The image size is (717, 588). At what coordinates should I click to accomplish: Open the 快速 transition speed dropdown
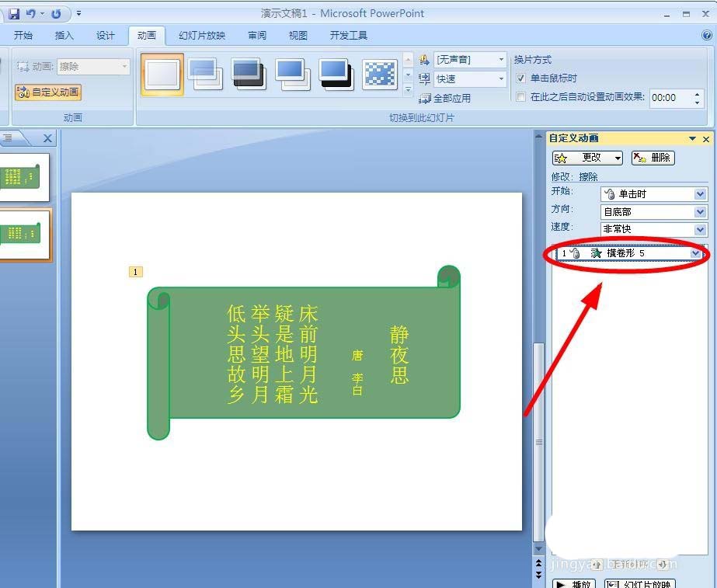pyautogui.click(x=501, y=78)
